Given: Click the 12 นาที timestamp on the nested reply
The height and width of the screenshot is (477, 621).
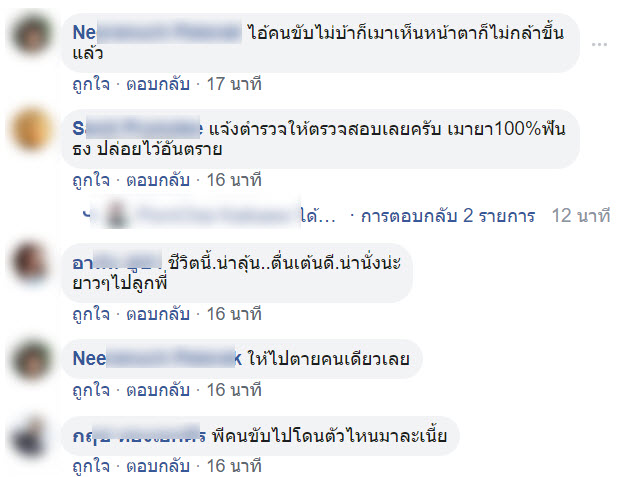Looking at the screenshot, I should click(x=581, y=216).
